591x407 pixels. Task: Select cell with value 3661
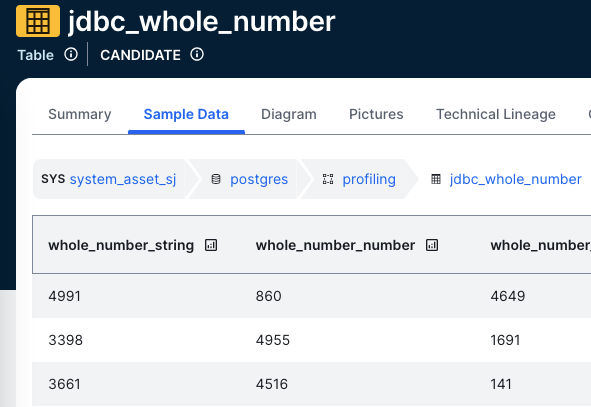[64, 384]
